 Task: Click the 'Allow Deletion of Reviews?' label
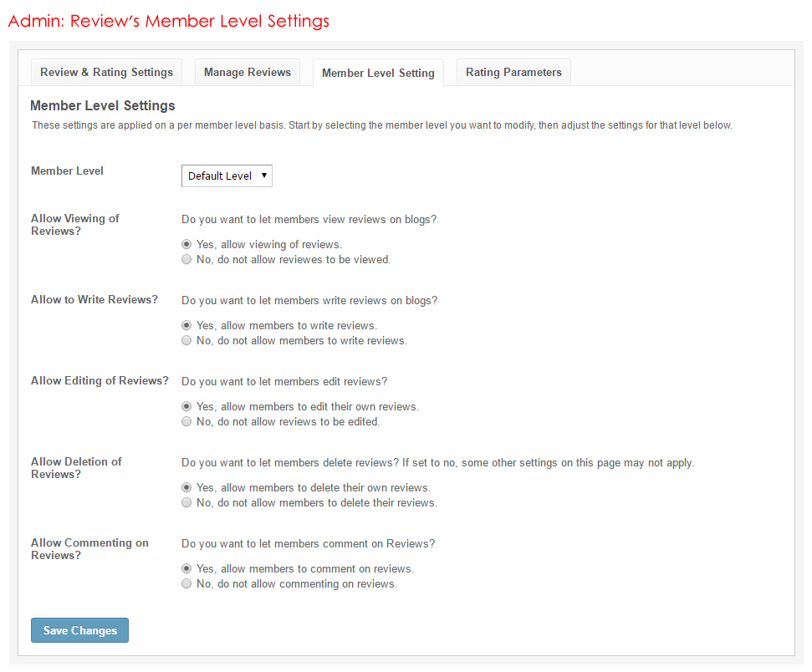[x=76, y=468]
